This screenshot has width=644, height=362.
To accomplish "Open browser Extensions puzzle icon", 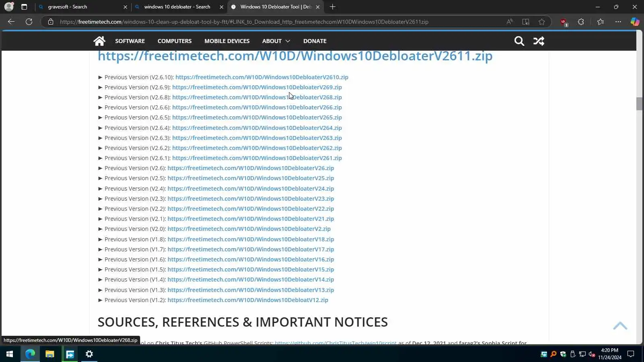I will click(x=581, y=22).
